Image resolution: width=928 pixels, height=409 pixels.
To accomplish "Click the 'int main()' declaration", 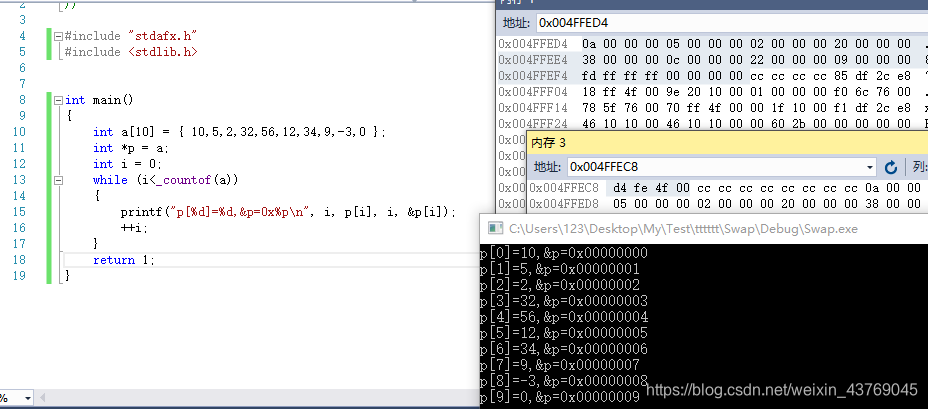I will click(x=99, y=100).
